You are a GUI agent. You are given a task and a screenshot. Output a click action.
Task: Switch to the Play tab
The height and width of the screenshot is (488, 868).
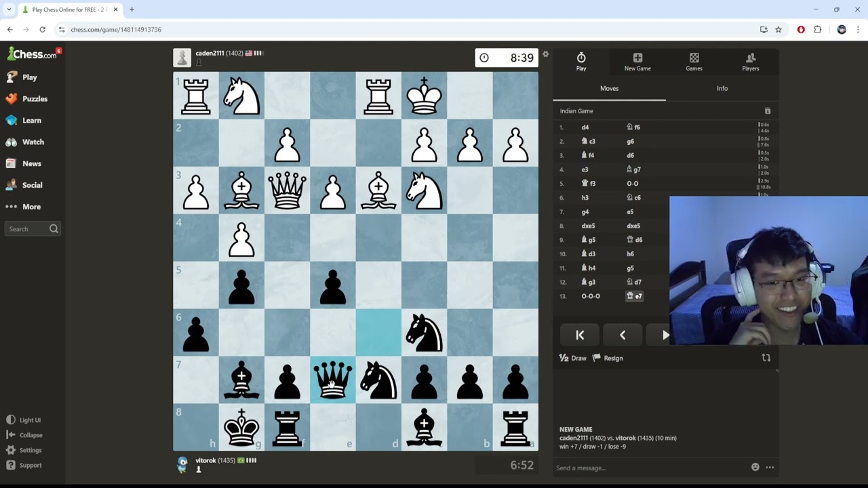coord(581,62)
